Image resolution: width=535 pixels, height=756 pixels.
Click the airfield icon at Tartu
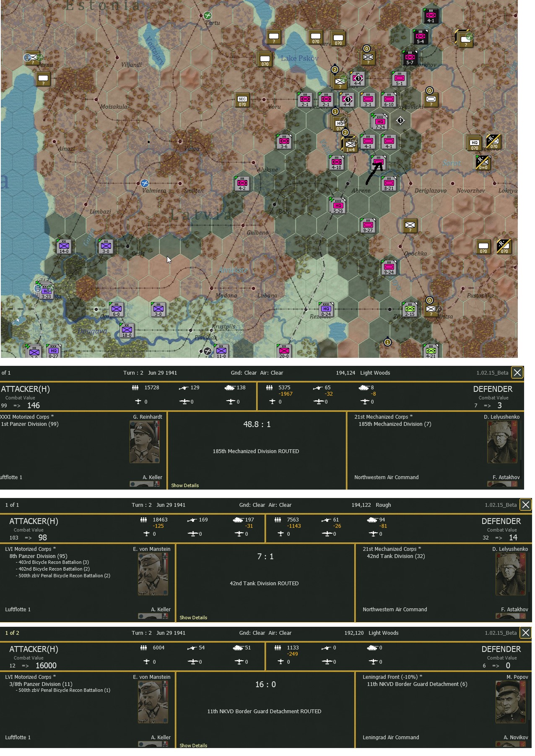pos(208,16)
